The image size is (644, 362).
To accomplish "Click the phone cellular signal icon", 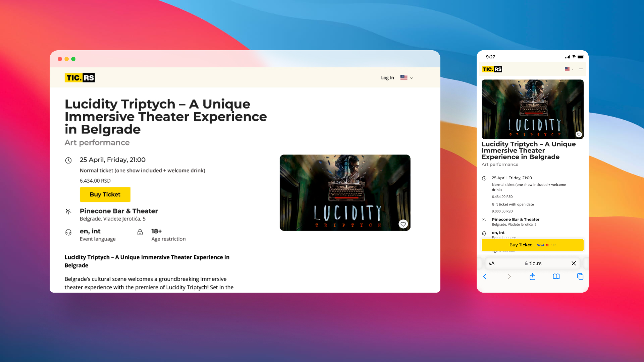I will 568,57.
